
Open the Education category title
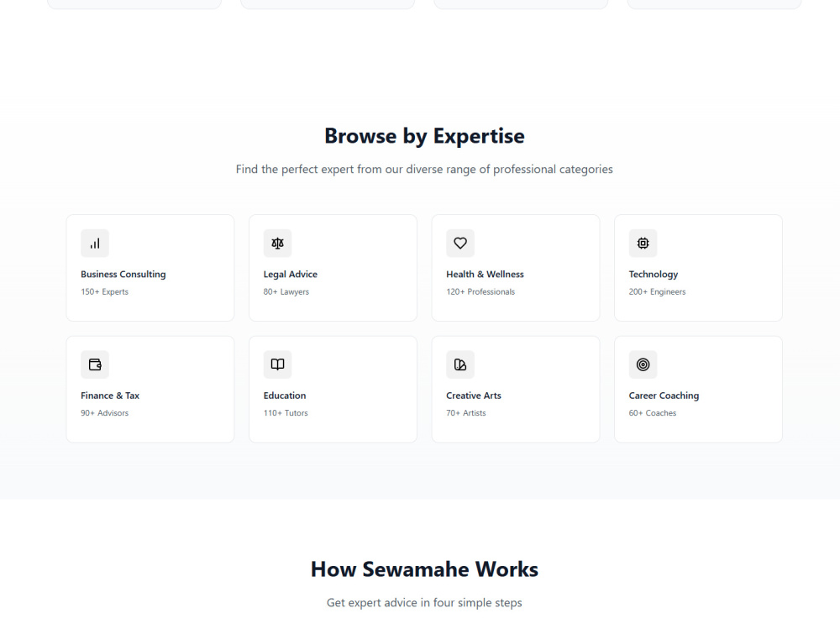tap(285, 396)
